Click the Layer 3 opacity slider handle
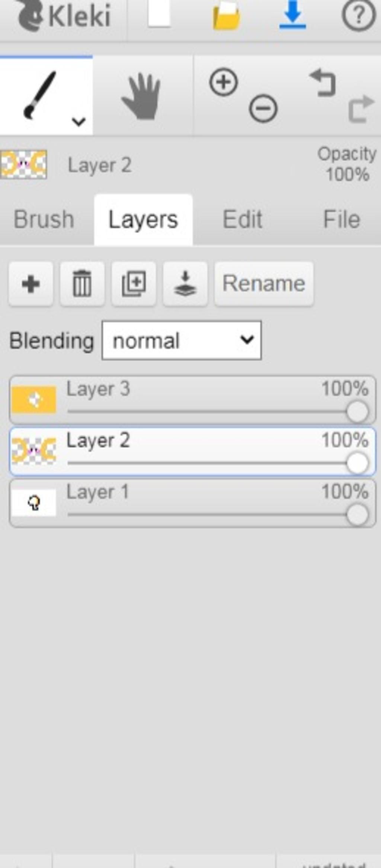 [x=357, y=411]
